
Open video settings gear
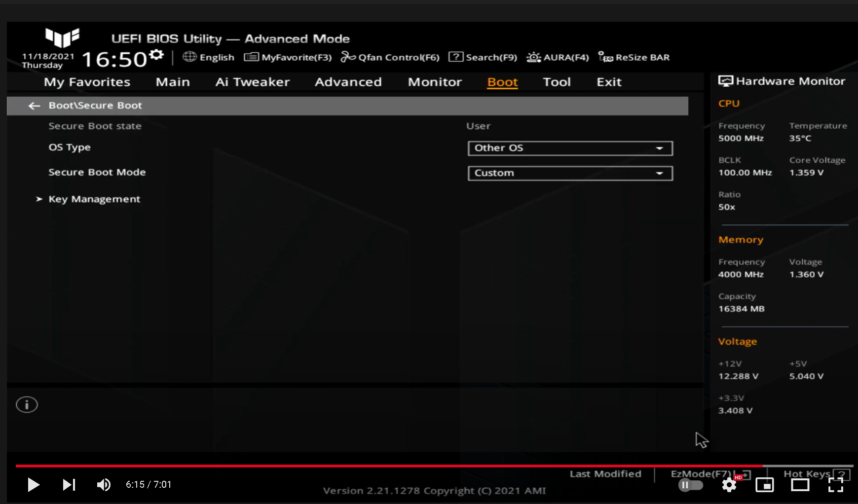click(x=729, y=485)
